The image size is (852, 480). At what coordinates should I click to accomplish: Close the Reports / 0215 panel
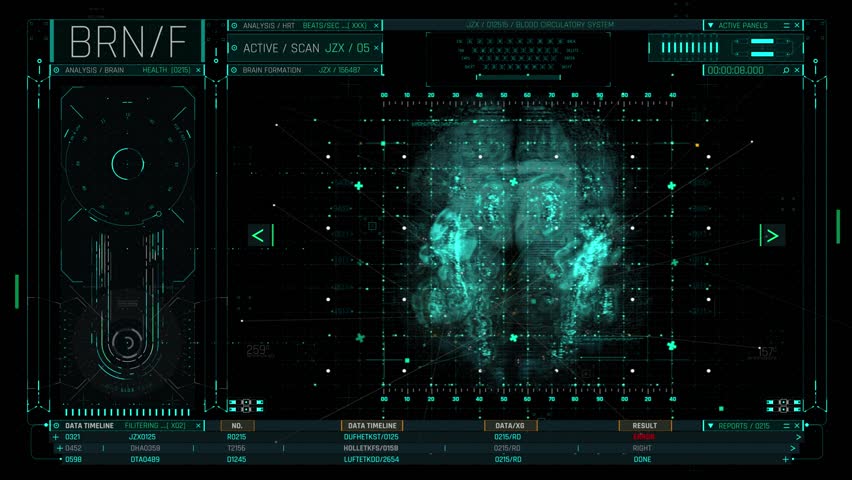pos(797,426)
